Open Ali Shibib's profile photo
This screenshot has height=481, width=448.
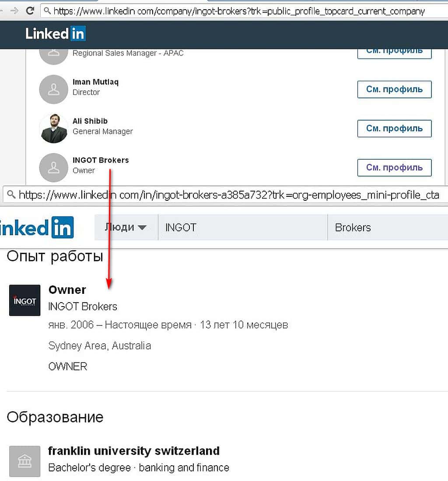coord(53,128)
